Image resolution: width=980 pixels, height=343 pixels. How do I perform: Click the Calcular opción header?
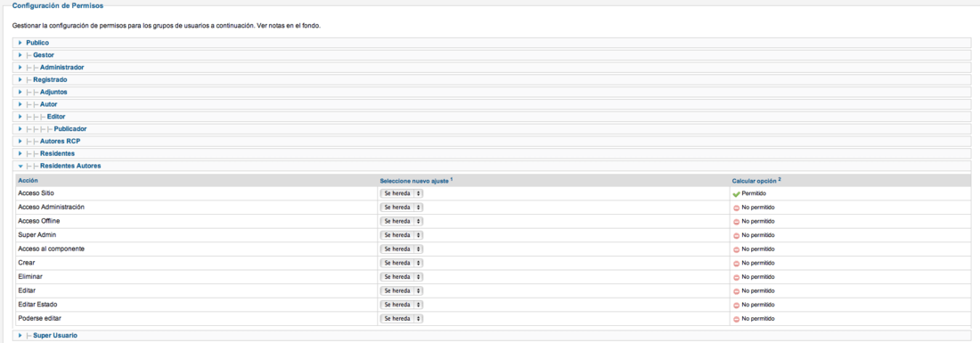coord(757,181)
